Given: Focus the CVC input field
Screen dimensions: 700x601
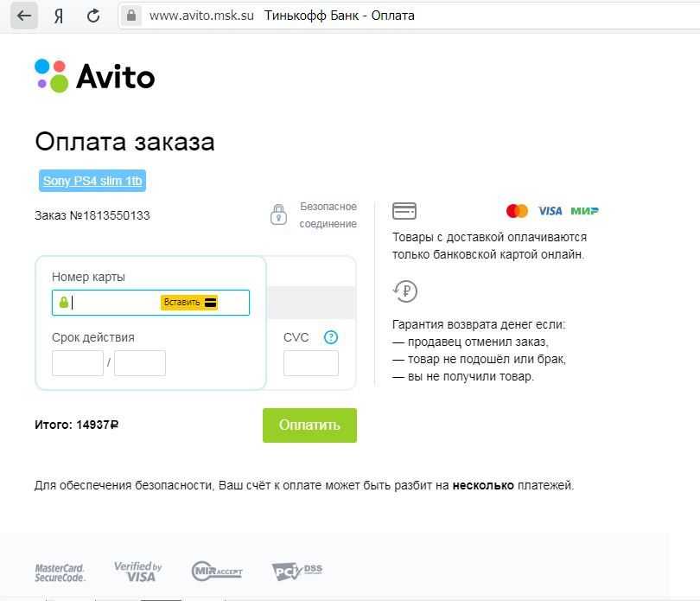Looking at the screenshot, I should pyautogui.click(x=311, y=363).
